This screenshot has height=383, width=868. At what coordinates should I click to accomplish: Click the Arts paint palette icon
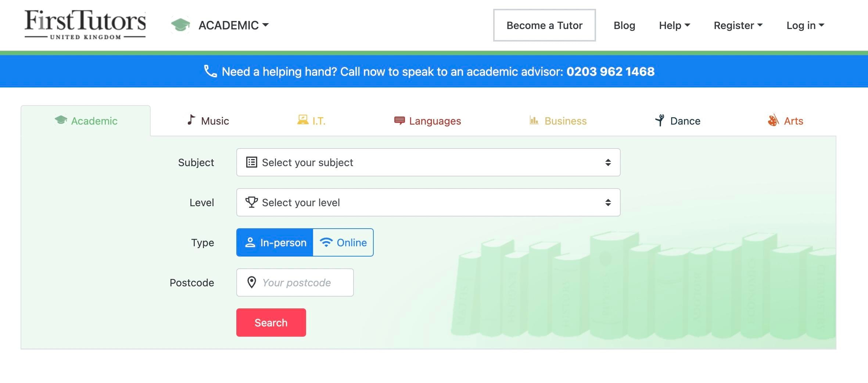[773, 120]
